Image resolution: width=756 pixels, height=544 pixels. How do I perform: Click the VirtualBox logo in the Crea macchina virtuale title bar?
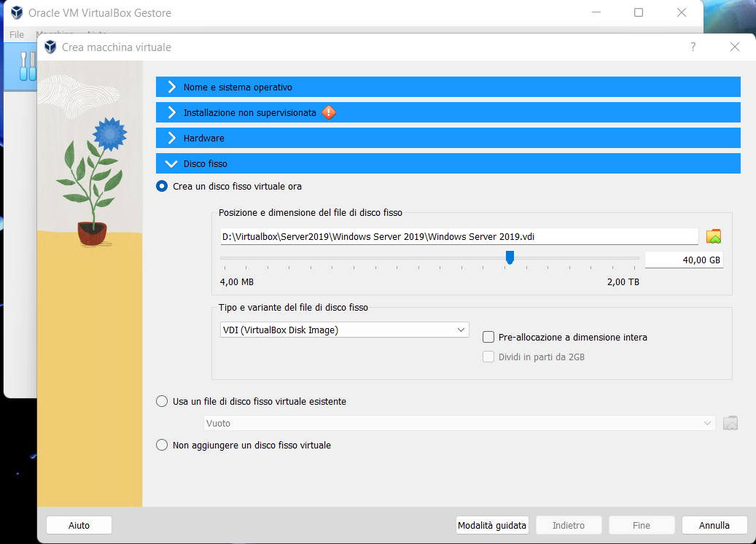click(50, 47)
